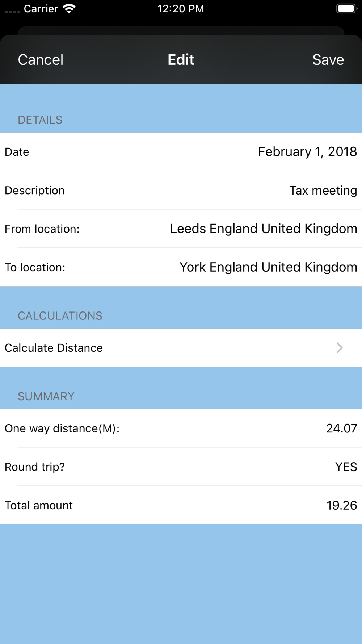The width and height of the screenshot is (362, 644).
Task: Edit the Tax meeting description
Action: [x=323, y=191]
